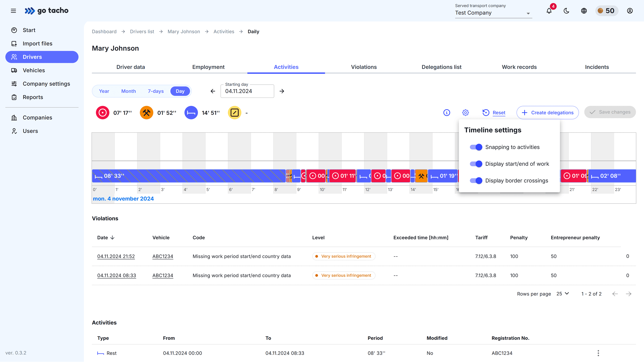Sort violations by Date column arrow
644x362 pixels.
(x=113, y=237)
